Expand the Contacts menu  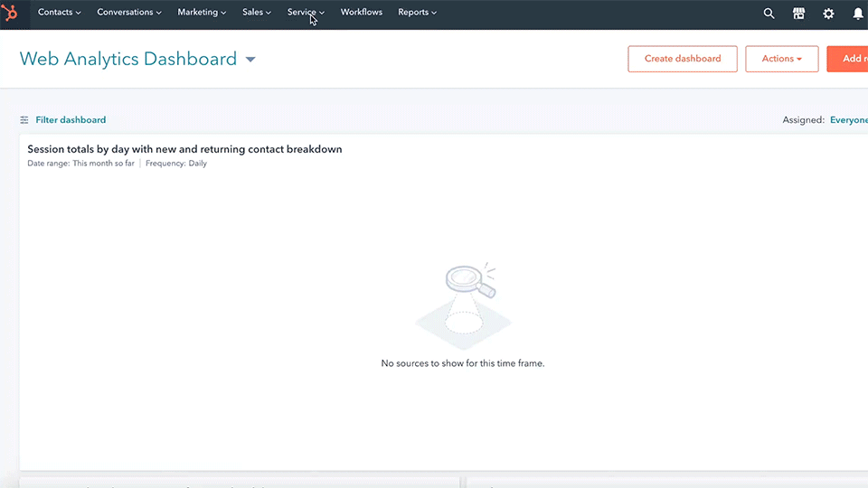coord(60,12)
